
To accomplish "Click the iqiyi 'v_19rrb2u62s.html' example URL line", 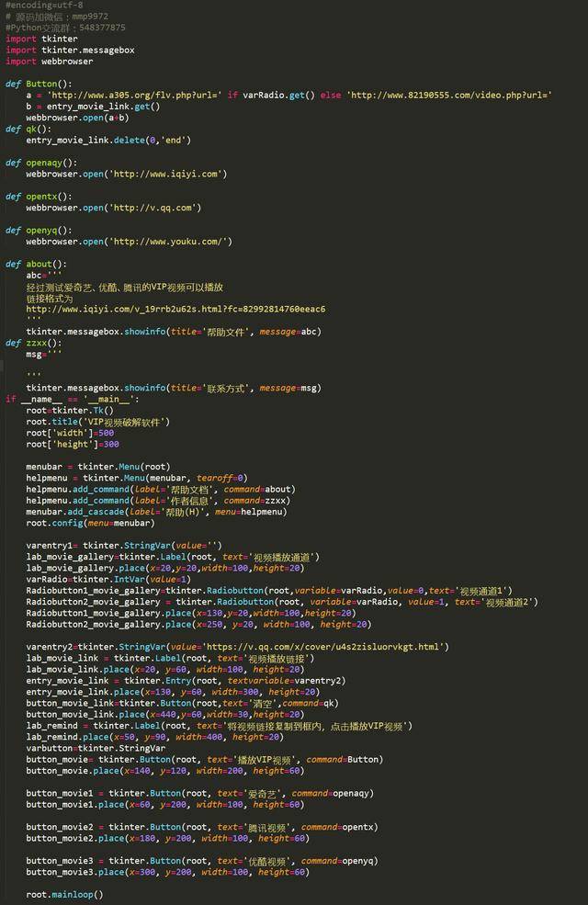I will point(175,310).
